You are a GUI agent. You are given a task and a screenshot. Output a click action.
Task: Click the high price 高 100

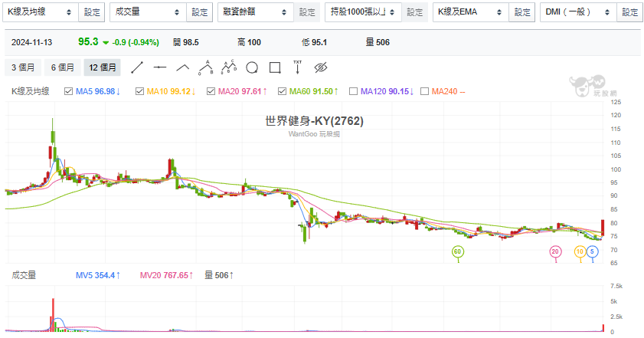coord(249,42)
